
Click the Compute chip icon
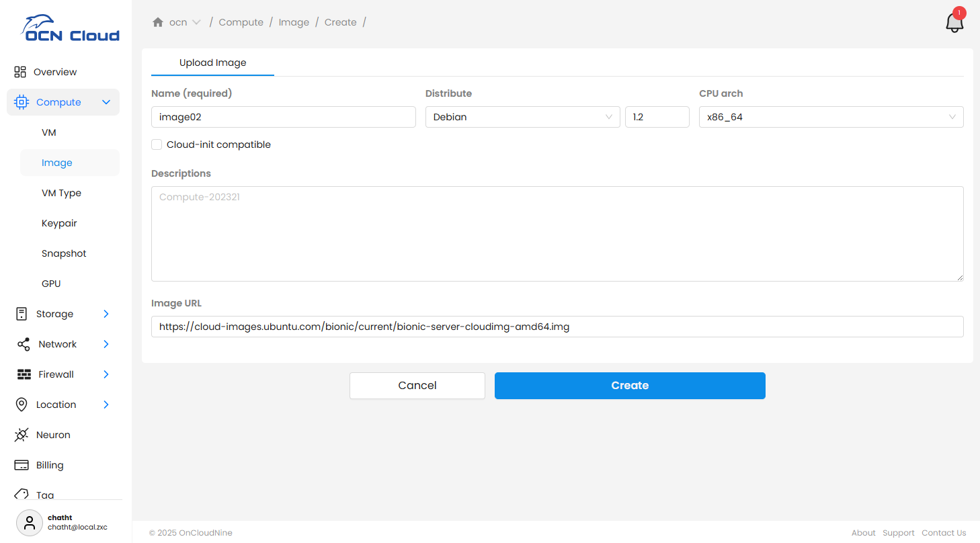22,102
